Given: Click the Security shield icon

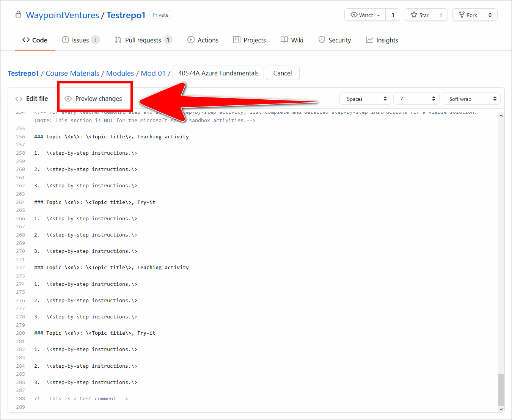Looking at the screenshot, I should pyautogui.click(x=322, y=40).
